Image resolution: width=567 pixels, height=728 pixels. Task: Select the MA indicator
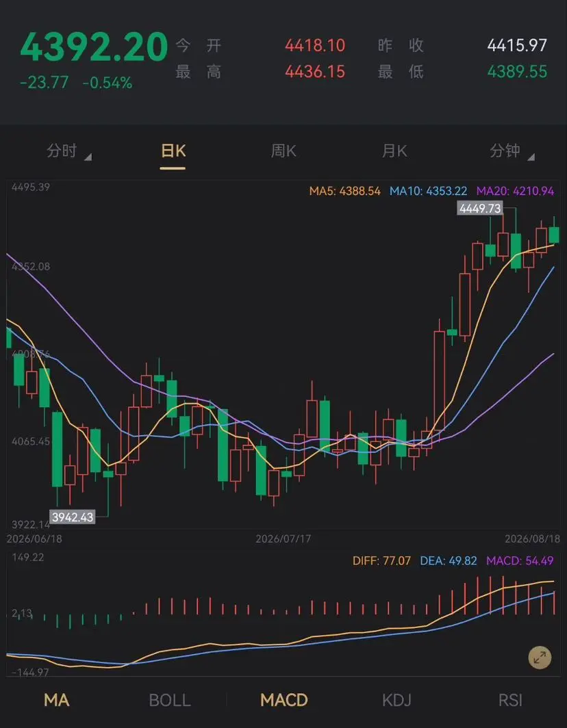(x=57, y=700)
